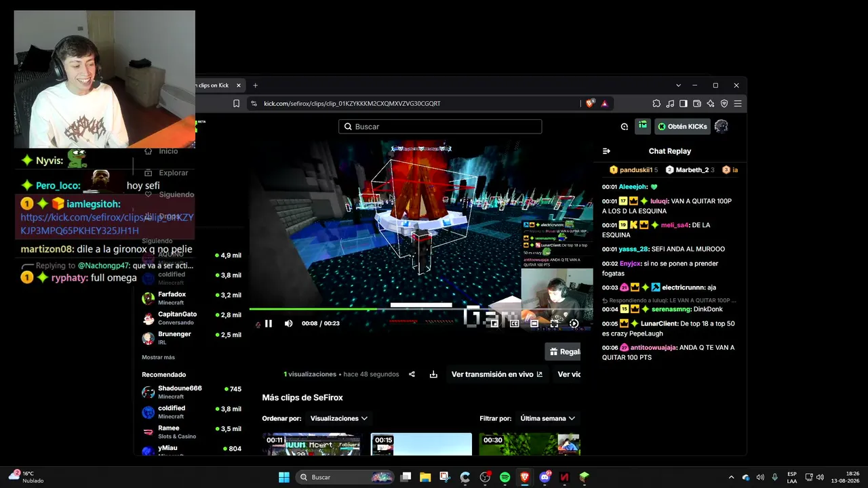This screenshot has width=868, height=488.
Task: Open Farfadox channel in sidebar
Action: click(x=191, y=298)
